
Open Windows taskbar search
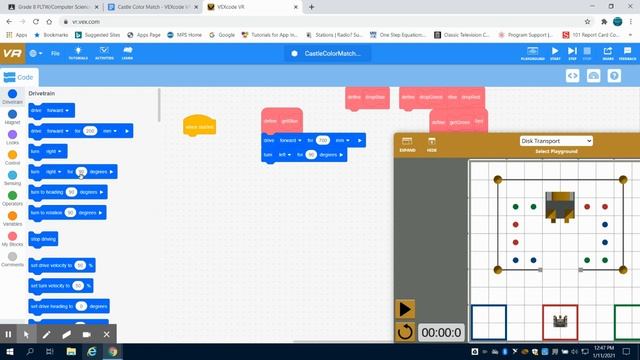pos(30,351)
